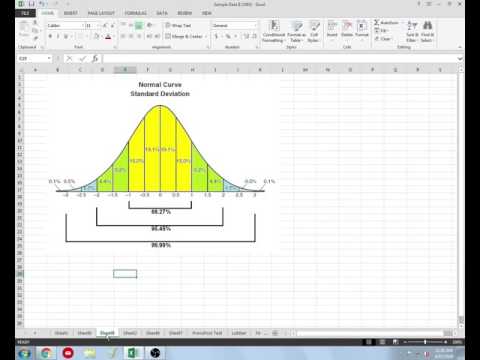Viewport: 480px width, 360px height.
Task: Open Conditional Formatting menu
Action: pyautogui.click(x=273, y=32)
